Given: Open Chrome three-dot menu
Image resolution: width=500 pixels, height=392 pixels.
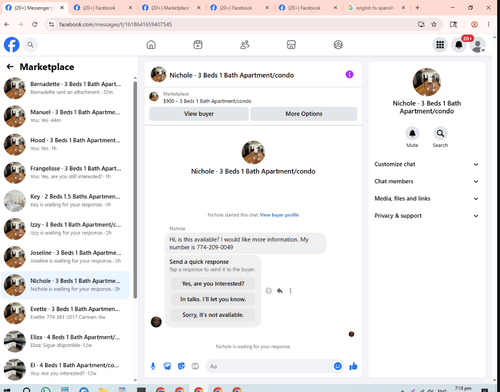Looking at the screenshot, I should click(488, 24).
